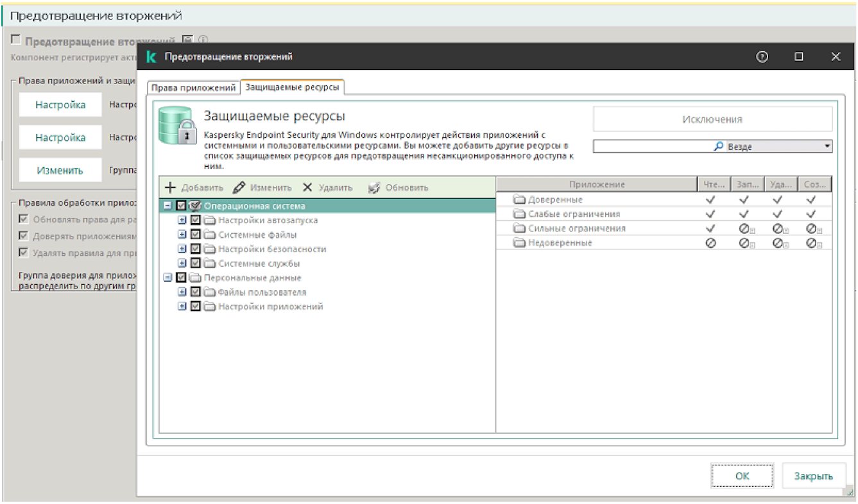Image resolution: width=858 pixels, height=504 pixels.
Task: Click the help question mark icon in title bar
Action: (762, 56)
